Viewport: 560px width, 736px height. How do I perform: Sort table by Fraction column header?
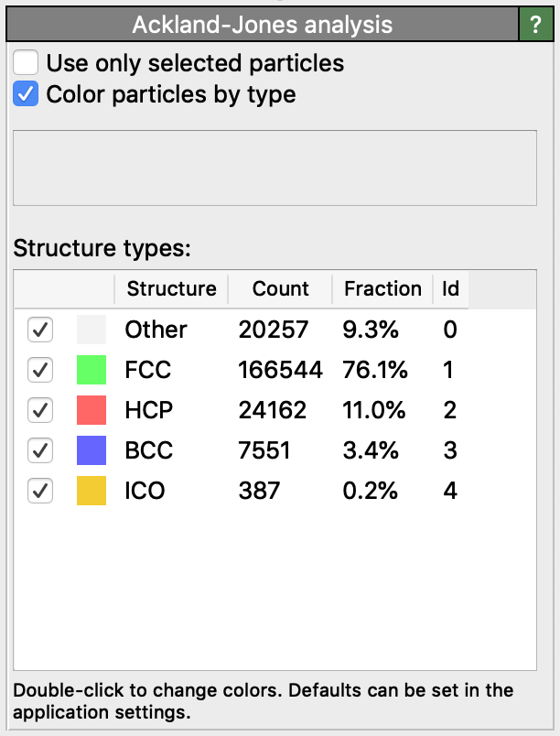click(x=382, y=289)
